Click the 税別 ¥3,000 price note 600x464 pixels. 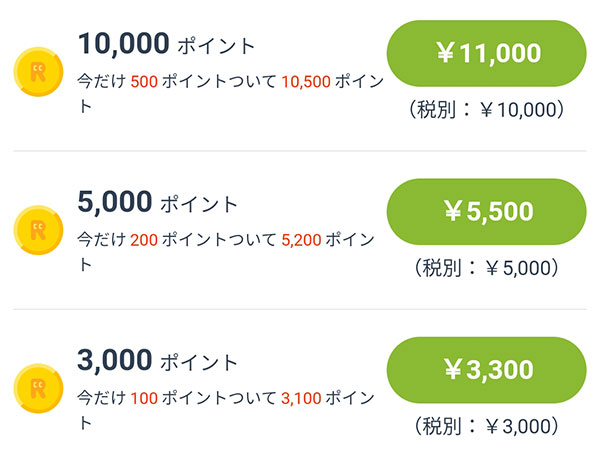(x=486, y=426)
